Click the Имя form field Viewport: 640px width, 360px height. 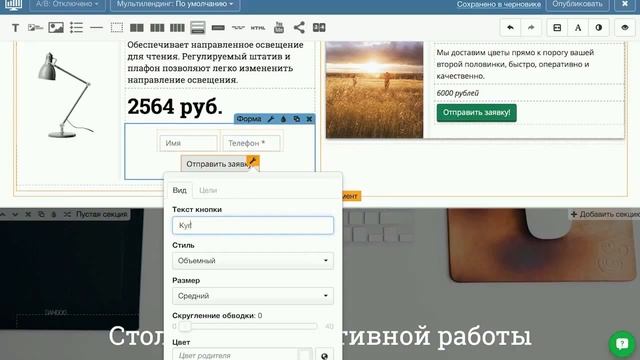coord(188,143)
